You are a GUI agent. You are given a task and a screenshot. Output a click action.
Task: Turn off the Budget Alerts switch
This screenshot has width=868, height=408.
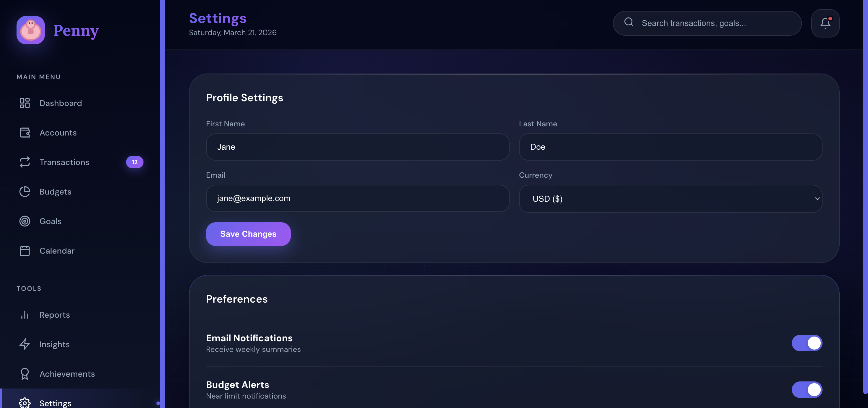point(807,390)
